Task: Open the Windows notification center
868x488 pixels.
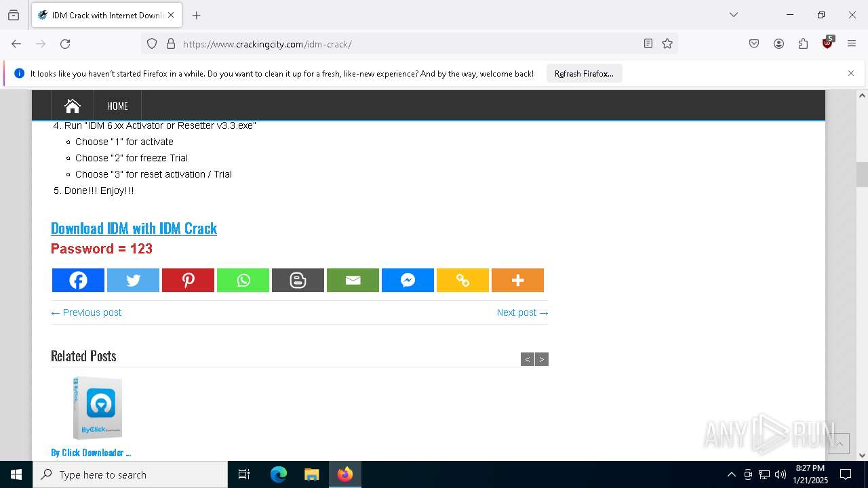Action: click(846, 474)
